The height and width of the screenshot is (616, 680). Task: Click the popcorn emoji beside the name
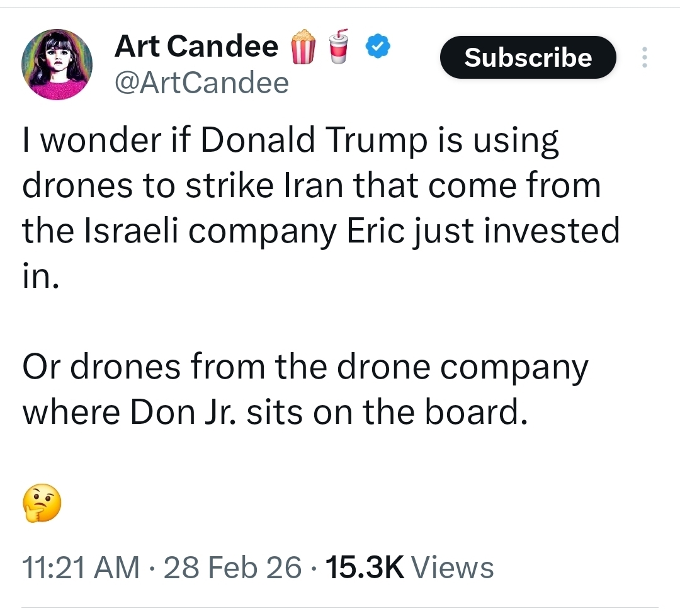[x=303, y=47]
